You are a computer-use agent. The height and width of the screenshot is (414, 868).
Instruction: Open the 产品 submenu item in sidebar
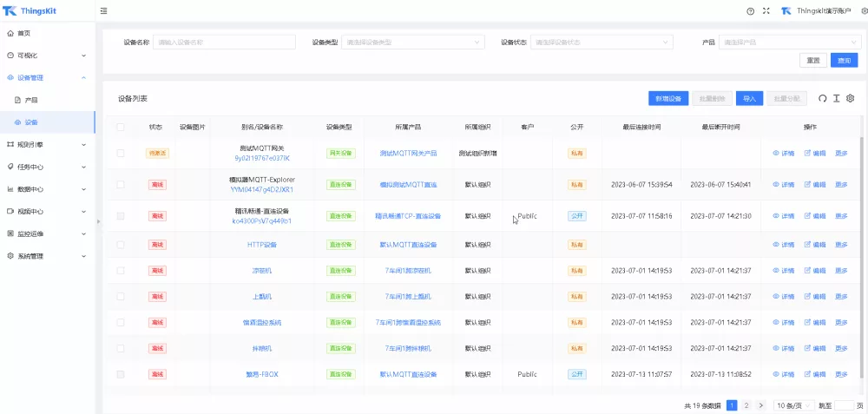click(31, 100)
